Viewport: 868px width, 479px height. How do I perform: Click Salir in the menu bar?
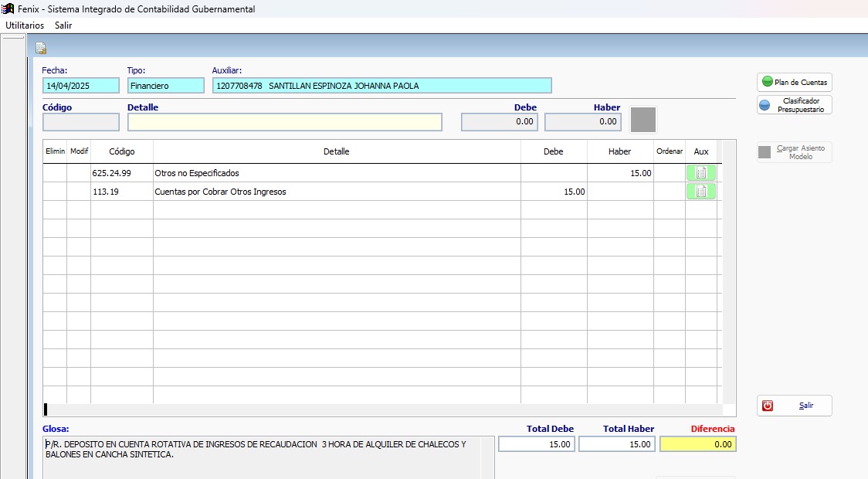[x=63, y=25]
